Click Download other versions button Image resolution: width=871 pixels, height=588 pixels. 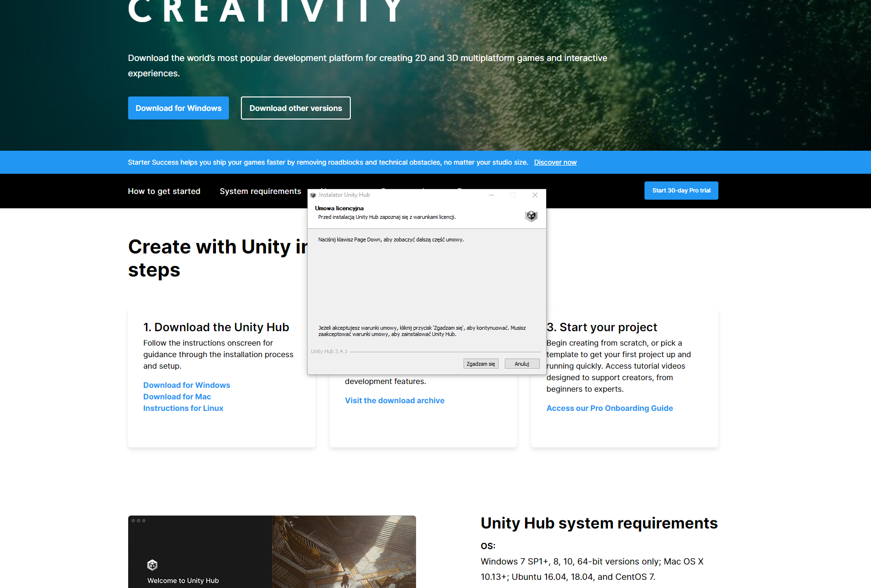coord(296,108)
